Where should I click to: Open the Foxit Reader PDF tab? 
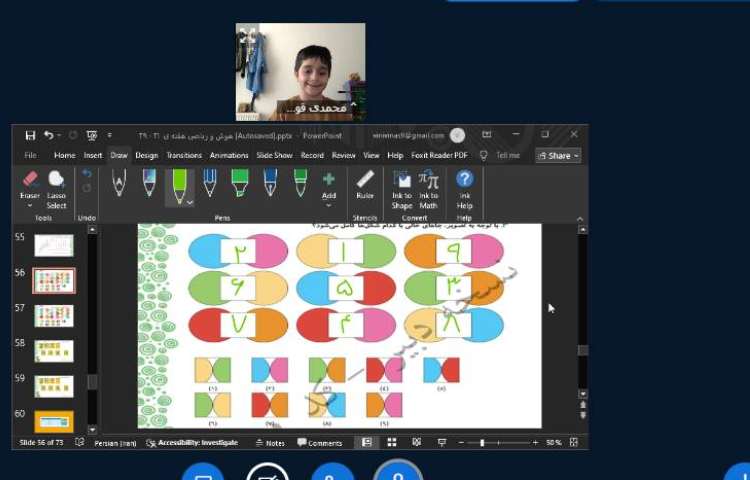[440, 155]
